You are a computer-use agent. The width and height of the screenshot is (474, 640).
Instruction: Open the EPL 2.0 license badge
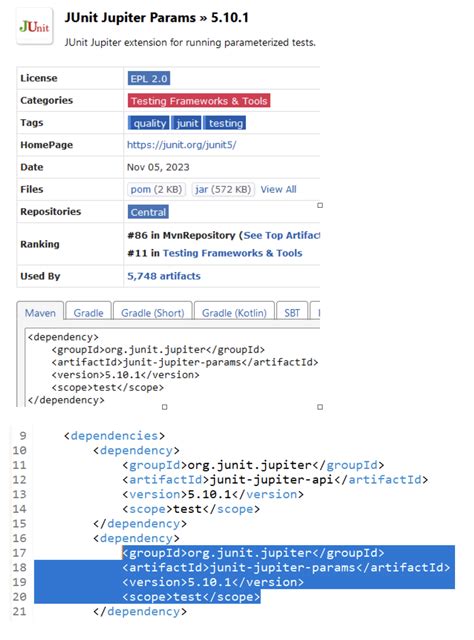pos(149,78)
